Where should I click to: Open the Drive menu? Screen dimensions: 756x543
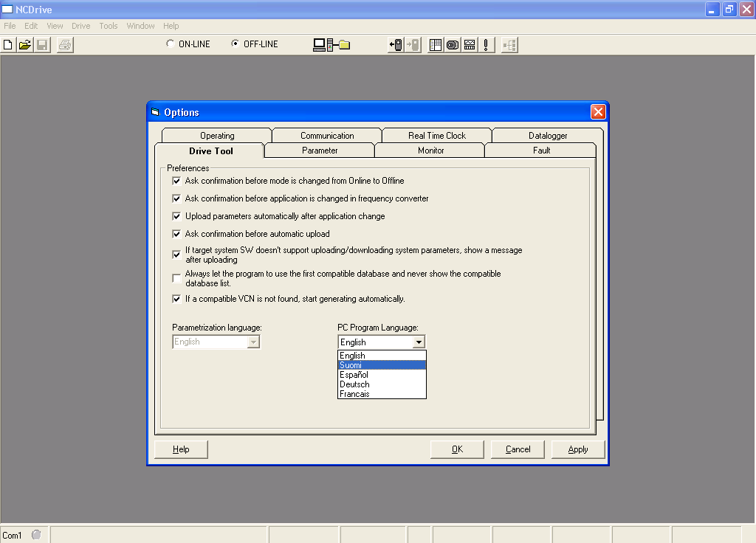81,26
